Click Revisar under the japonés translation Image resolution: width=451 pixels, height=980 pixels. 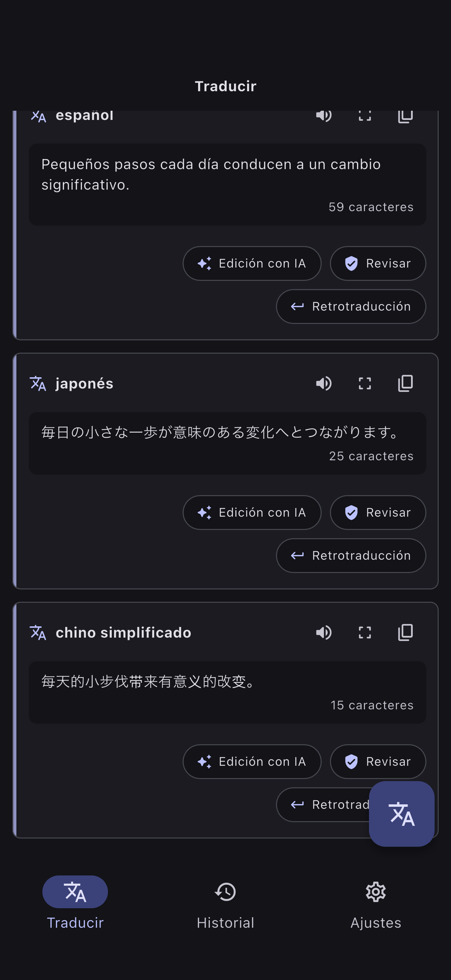point(378,513)
